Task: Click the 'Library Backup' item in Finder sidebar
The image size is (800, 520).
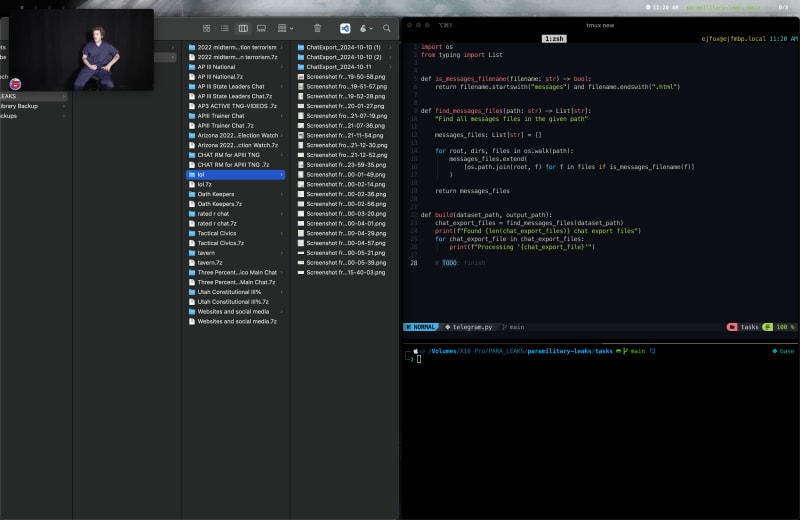Action: [19, 106]
